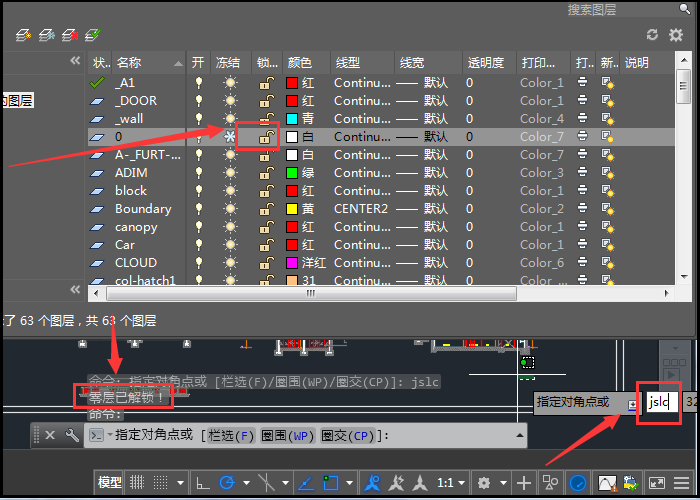This screenshot has height=500, width=700.
Task: Open CENTER2 linetype of Boundary layer
Action: tap(361, 208)
